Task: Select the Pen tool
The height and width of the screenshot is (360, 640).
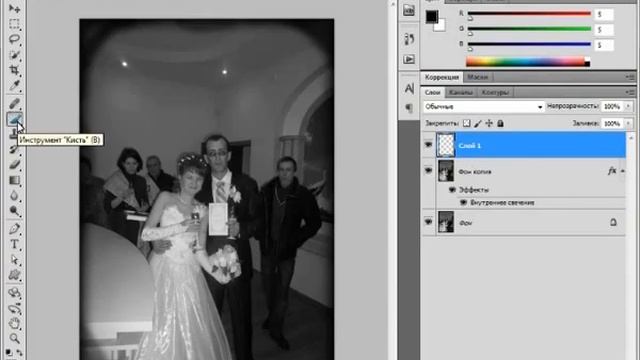Action: (14, 229)
